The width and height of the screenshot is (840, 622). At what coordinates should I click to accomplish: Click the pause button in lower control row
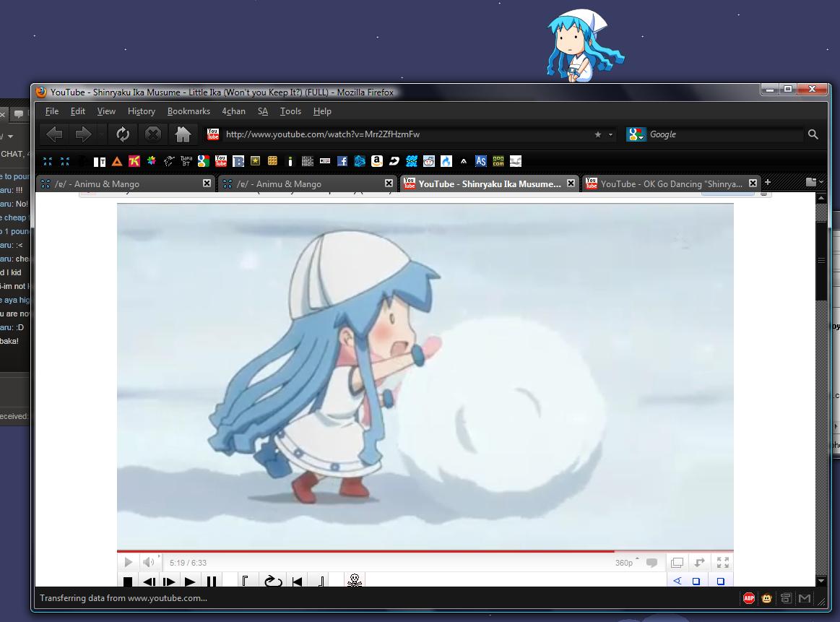(212, 582)
